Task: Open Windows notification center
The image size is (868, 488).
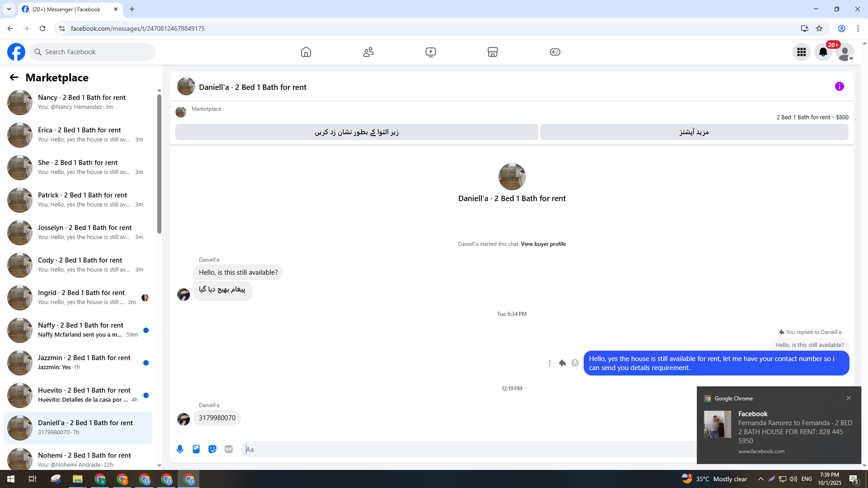Action: 854,479
